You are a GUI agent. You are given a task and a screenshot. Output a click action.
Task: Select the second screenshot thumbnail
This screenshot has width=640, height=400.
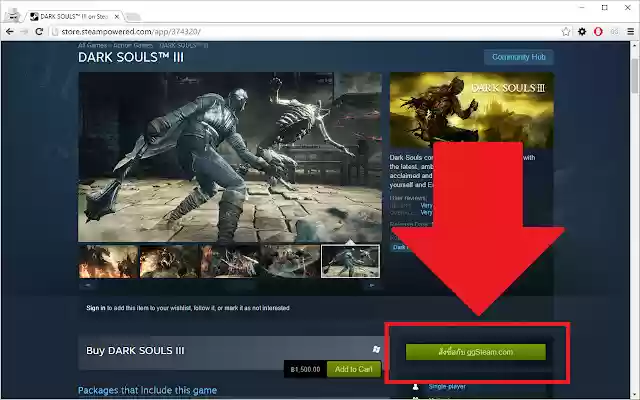coord(169,261)
